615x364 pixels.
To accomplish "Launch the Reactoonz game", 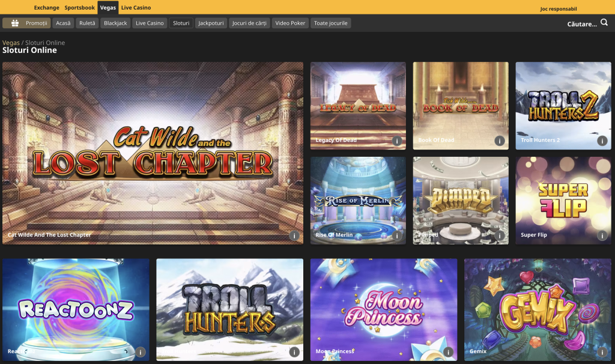I will click(76, 309).
